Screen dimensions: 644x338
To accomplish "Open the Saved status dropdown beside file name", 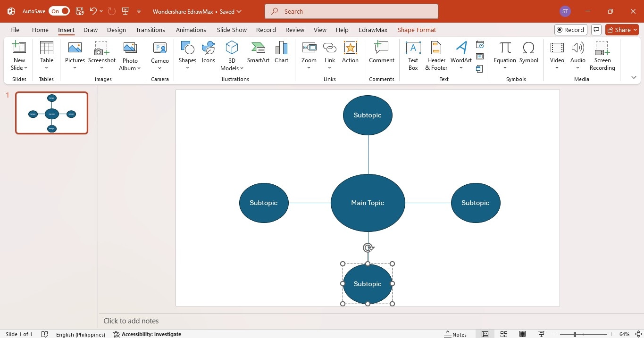I will point(231,11).
